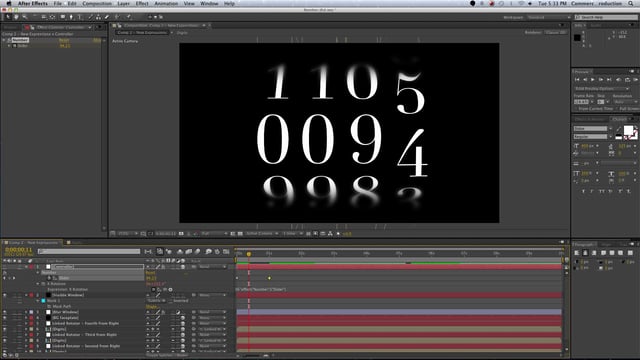Click the white fill color swatch
The image size is (640, 360).
coord(629,131)
